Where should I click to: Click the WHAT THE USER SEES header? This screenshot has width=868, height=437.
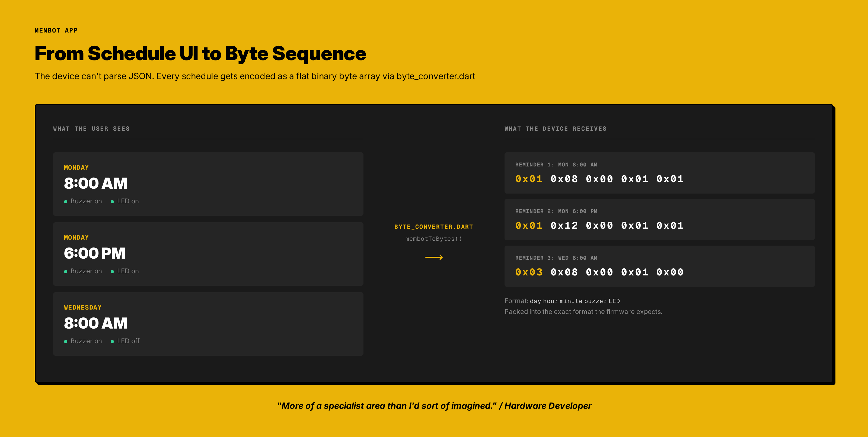click(x=91, y=128)
